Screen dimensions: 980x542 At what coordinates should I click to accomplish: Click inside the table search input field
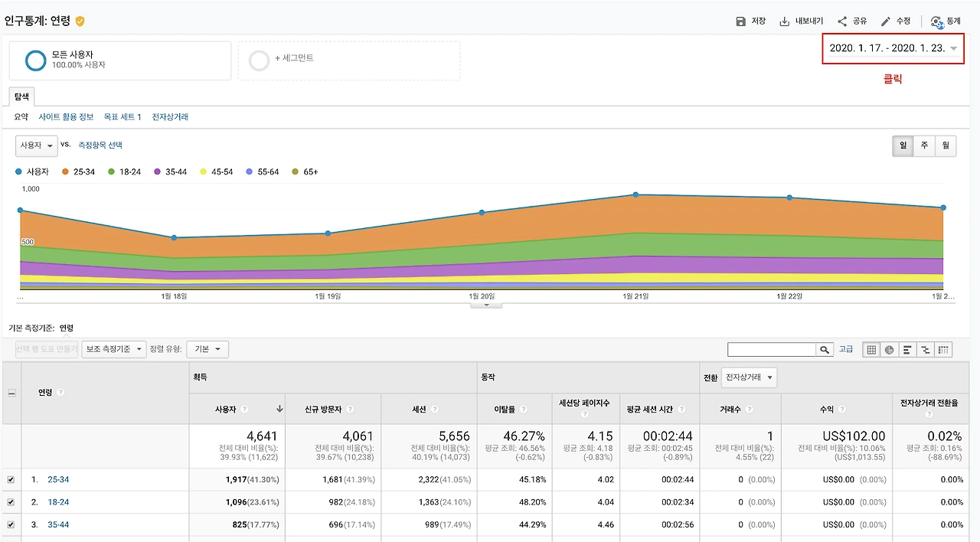tap(772, 349)
